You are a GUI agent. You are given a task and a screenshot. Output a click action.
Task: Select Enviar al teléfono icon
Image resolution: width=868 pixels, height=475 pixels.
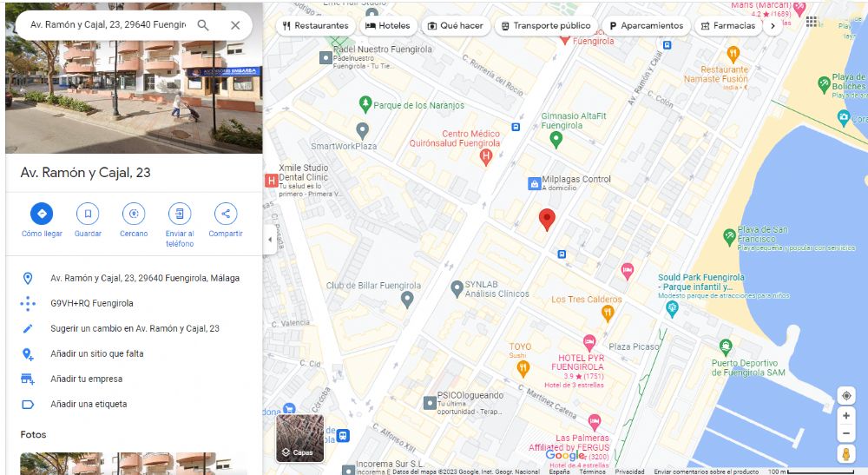click(180, 214)
